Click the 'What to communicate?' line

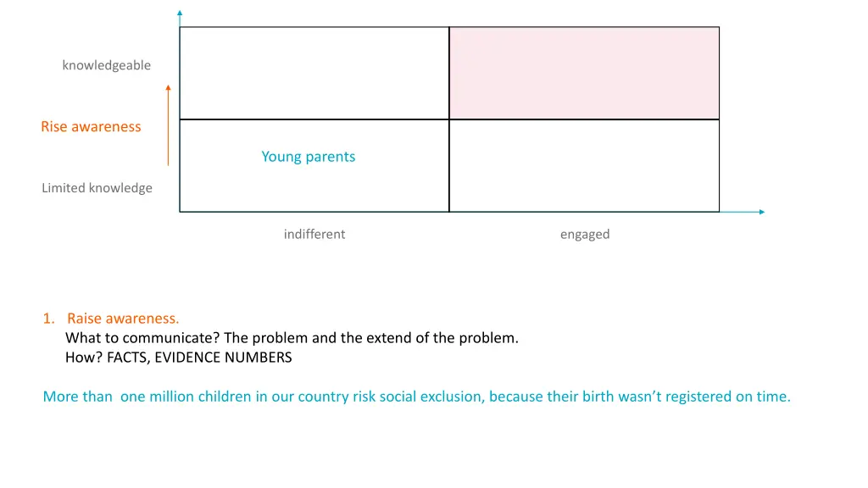(292, 338)
